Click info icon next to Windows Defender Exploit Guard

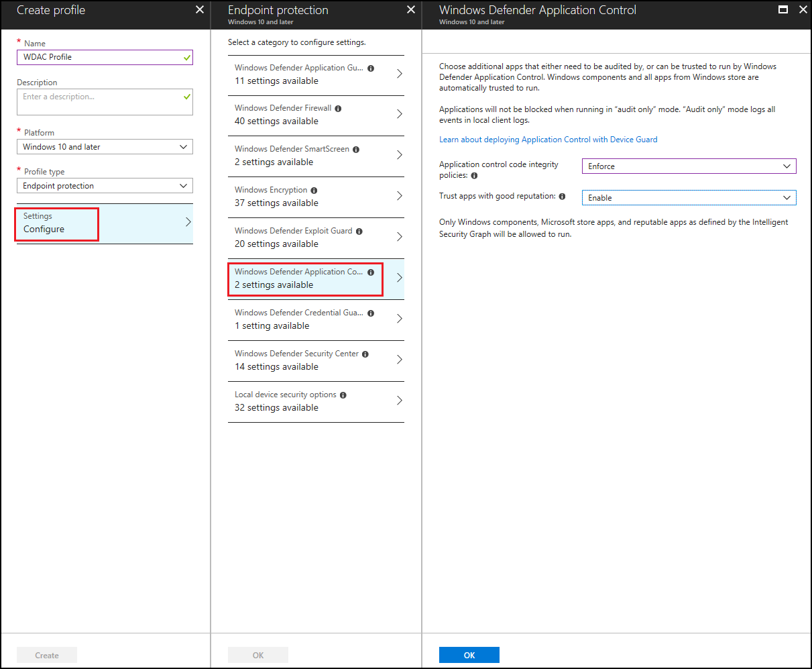(x=359, y=231)
